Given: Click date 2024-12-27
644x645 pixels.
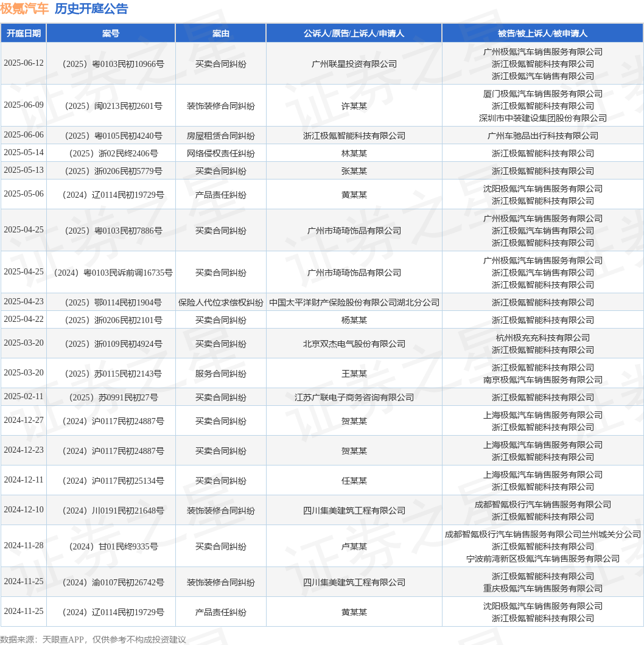Looking at the screenshot, I should coord(24,420).
